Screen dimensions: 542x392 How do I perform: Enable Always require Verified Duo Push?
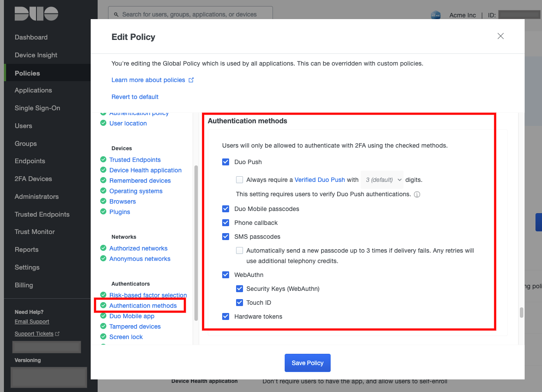coord(240,180)
